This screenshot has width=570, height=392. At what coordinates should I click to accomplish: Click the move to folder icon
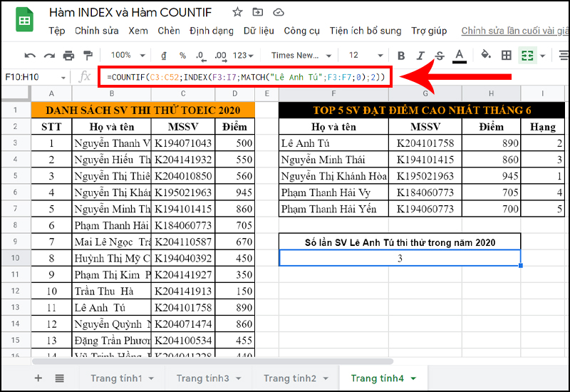point(257,12)
